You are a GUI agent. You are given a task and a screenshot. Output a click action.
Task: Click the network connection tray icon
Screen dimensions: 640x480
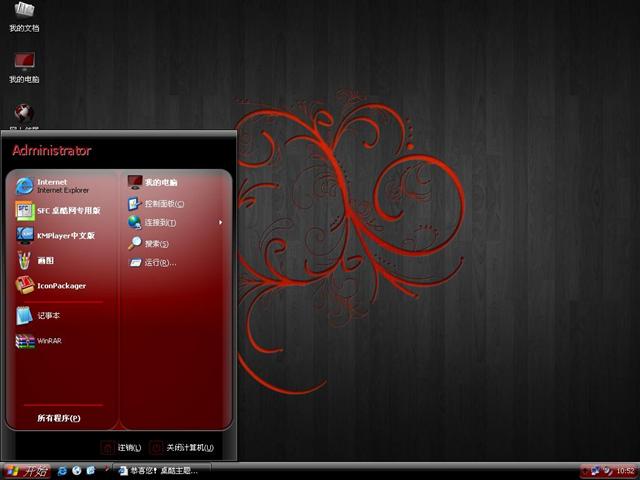pos(595,471)
